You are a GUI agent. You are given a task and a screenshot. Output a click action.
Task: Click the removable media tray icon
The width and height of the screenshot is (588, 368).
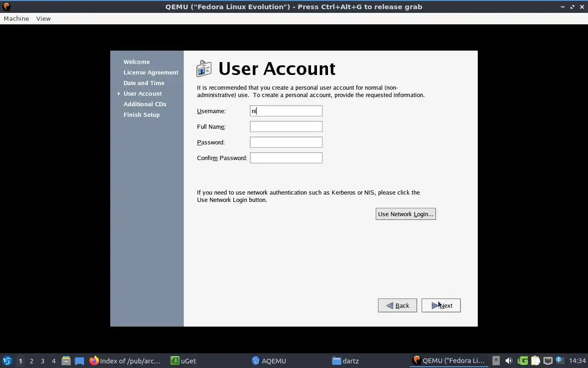pos(496,361)
